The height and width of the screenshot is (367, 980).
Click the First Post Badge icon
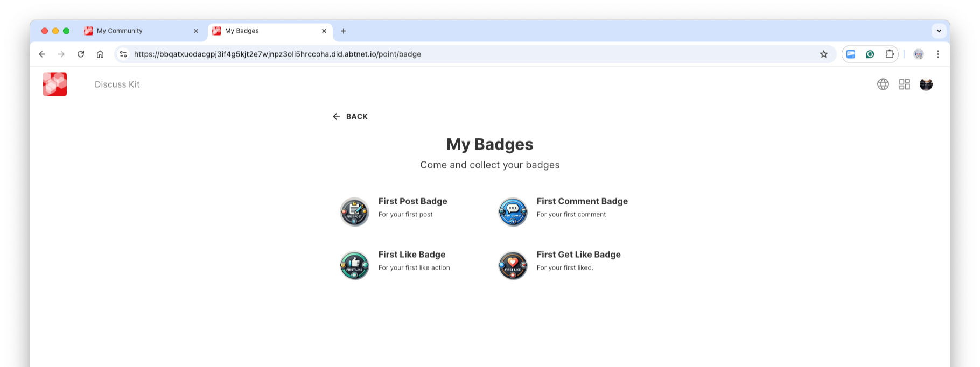(354, 212)
